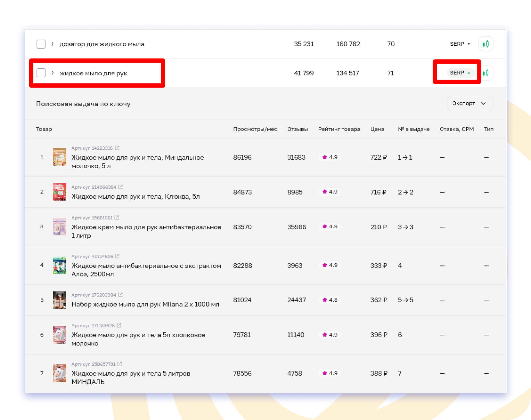The image size is (531, 420).
Task: Open external link for Артикул 40114626
Action: click(117, 256)
